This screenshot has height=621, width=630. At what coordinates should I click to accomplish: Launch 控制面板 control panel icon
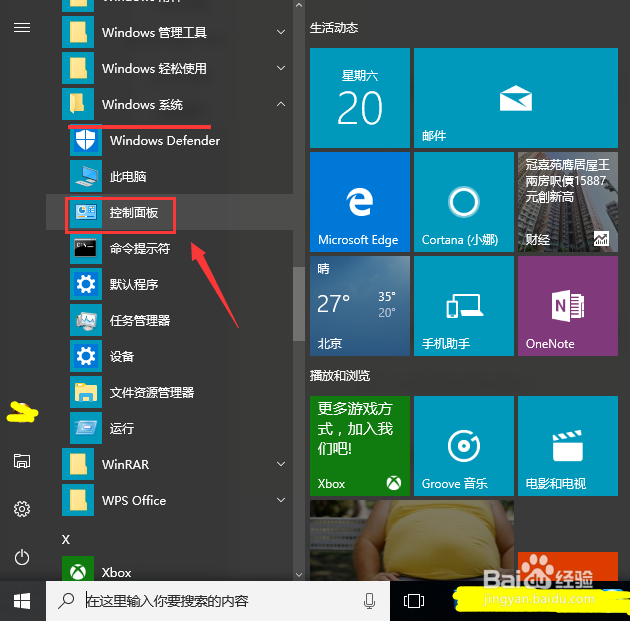[86, 212]
